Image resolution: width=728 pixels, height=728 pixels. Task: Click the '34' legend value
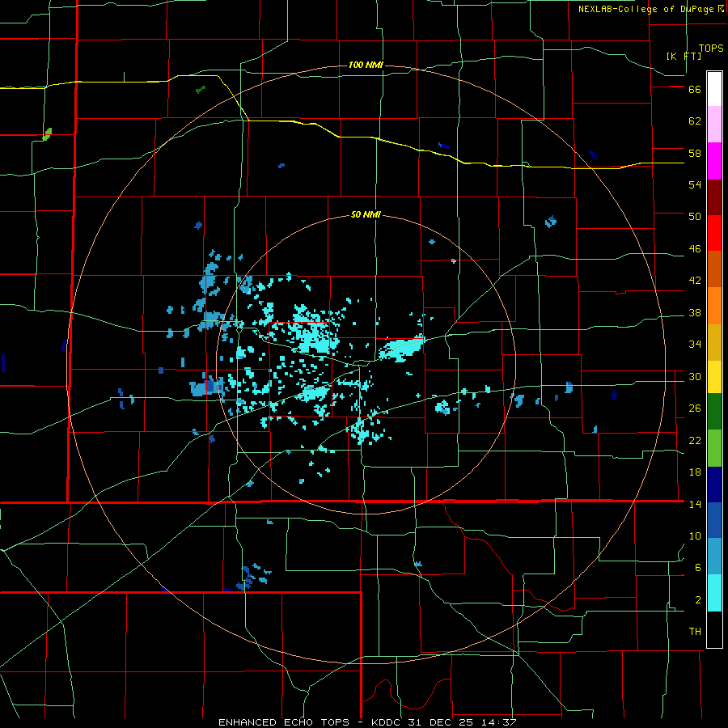(x=695, y=345)
